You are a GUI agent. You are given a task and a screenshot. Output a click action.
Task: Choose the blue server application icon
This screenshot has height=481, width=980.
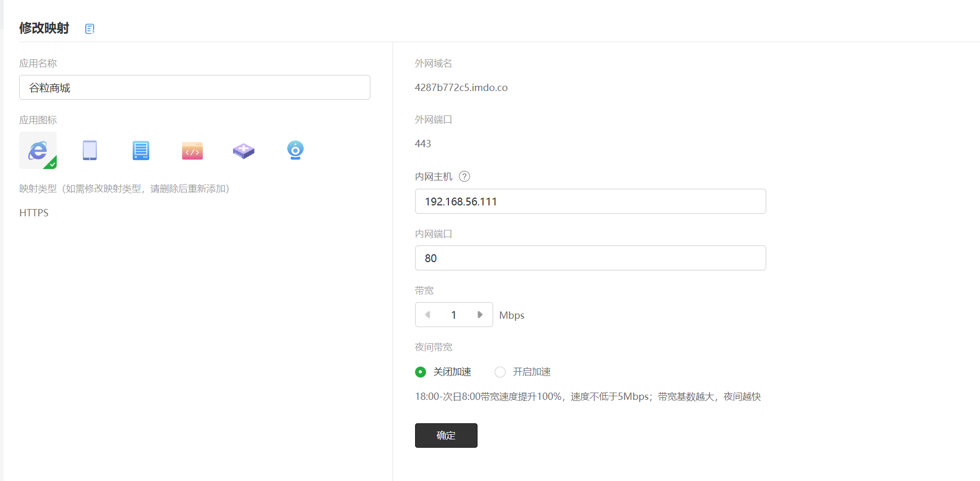click(141, 150)
